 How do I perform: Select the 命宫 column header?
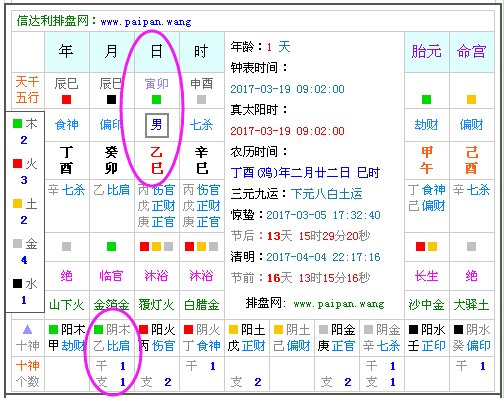[x=471, y=52]
